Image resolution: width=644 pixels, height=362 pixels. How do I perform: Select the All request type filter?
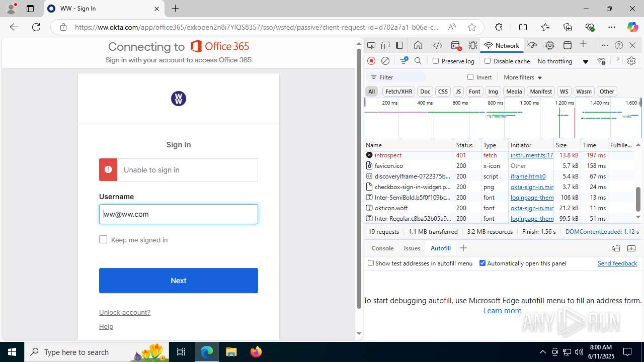[371, 91]
